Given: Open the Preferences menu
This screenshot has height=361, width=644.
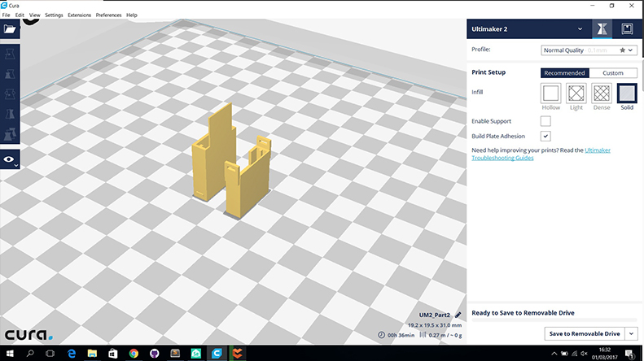Looking at the screenshot, I should tap(108, 15).
